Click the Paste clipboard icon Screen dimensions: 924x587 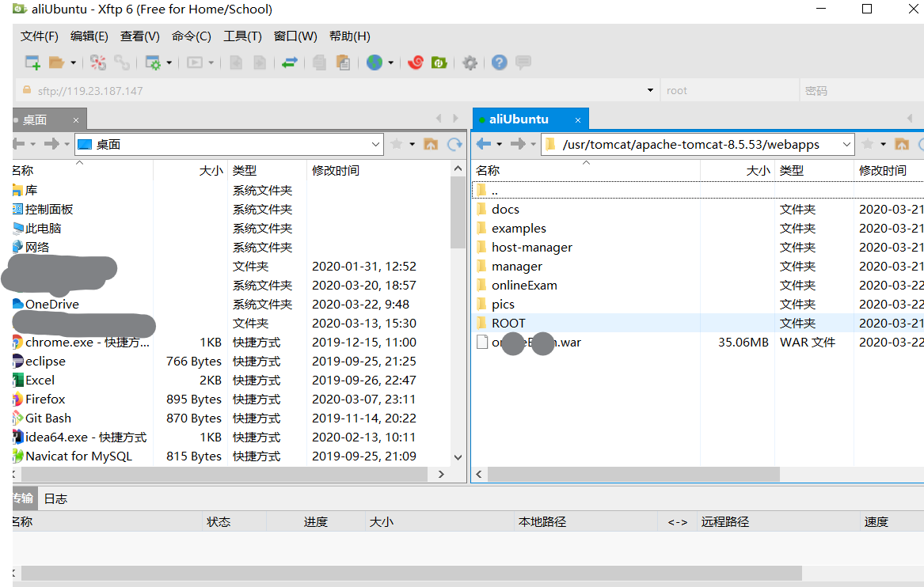pyautogui.click(x=343, y=62)
